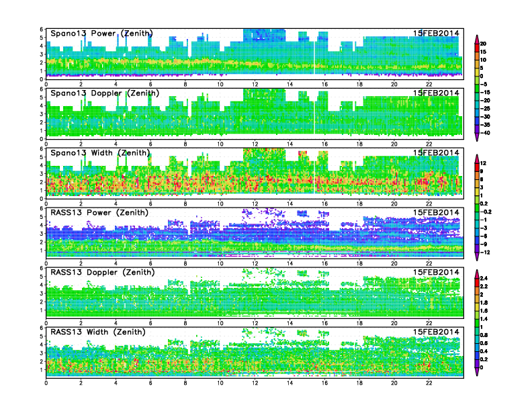Click the 'RASS13 Power (Zenith)' panel title
532x411 pixels.
(x=99, y=212)
